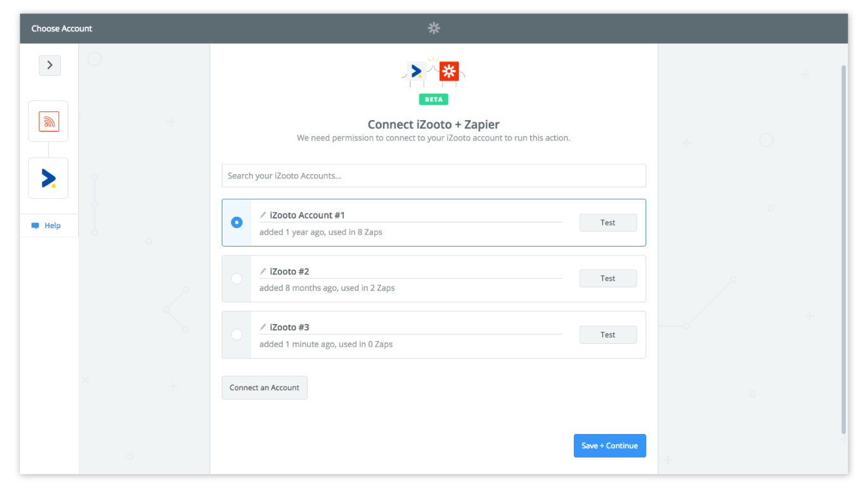Screen dimensions: 868x488
Task: Select the iZooto Account #1 radio button
Action: (237, 222)
